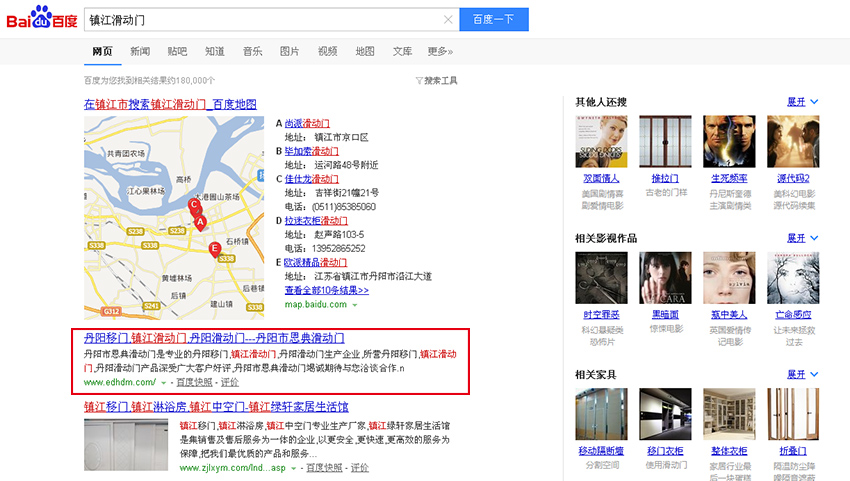Click the Baidu map preview image

[x=174, y=217]
